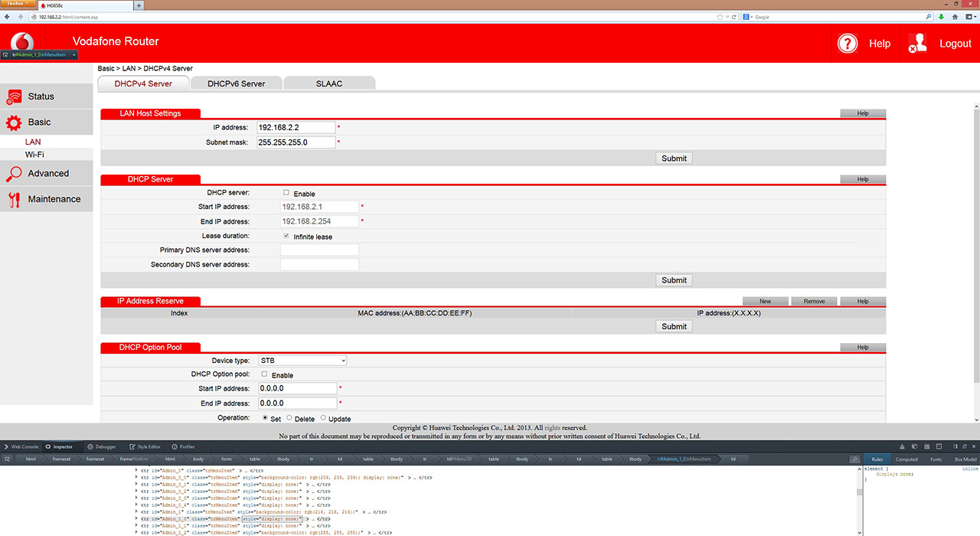The width and height of the screenshot is (980, 536).
Task: Expand the Admin_0 tr node in markup
Action: click(136, 470)
